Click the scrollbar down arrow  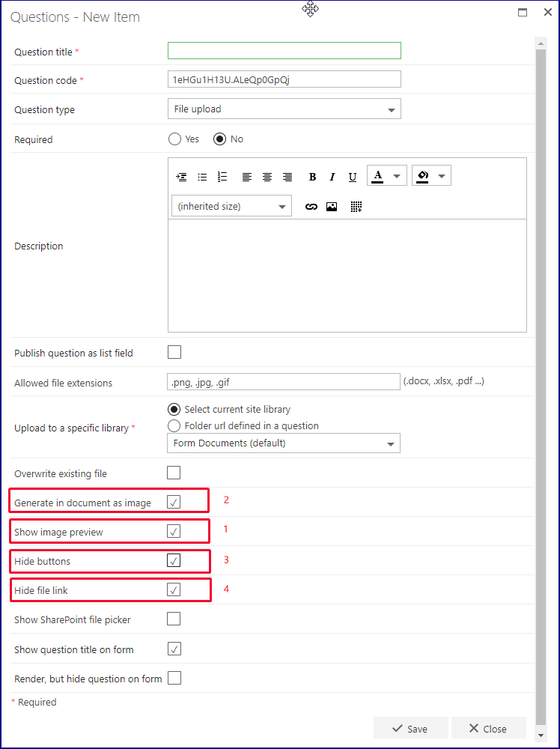tap(541, 735)
